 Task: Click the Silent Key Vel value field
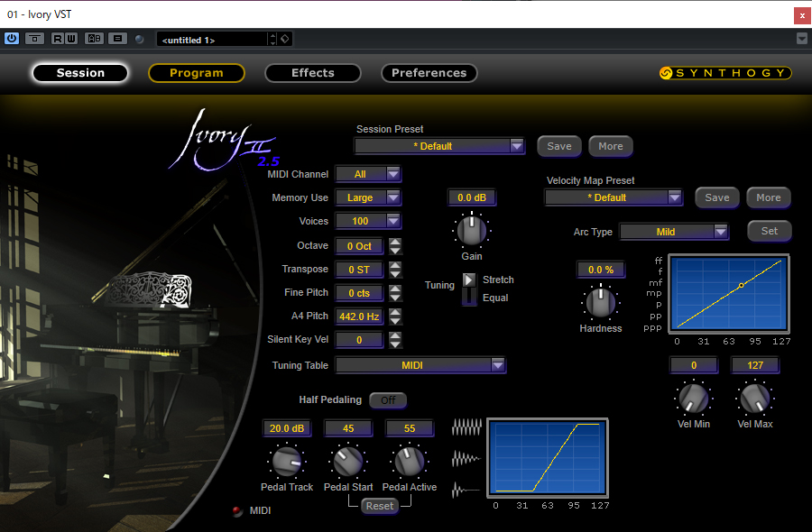[359, 340]
